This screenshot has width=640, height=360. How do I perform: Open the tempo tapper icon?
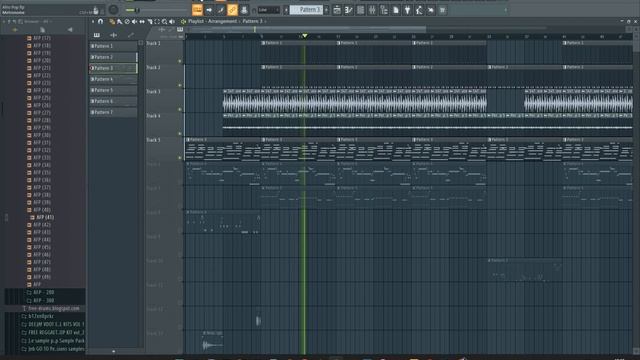tap(419, 10)
